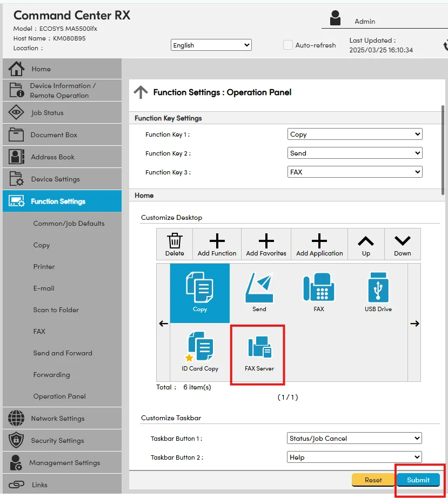Go to Scan to Folder submenu
Image resolution: width=448 pixels, height=498 pixels.
tap(56, 310)
